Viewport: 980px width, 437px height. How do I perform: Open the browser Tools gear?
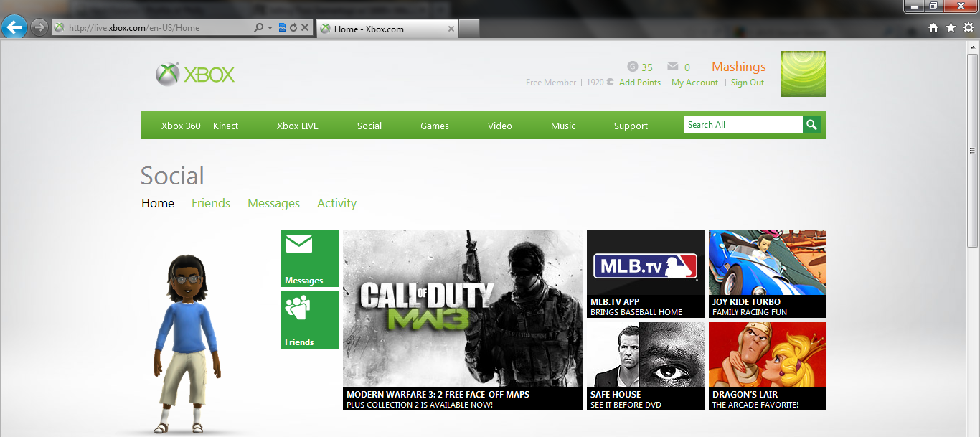pyautogui.click(x=969, y=27)
